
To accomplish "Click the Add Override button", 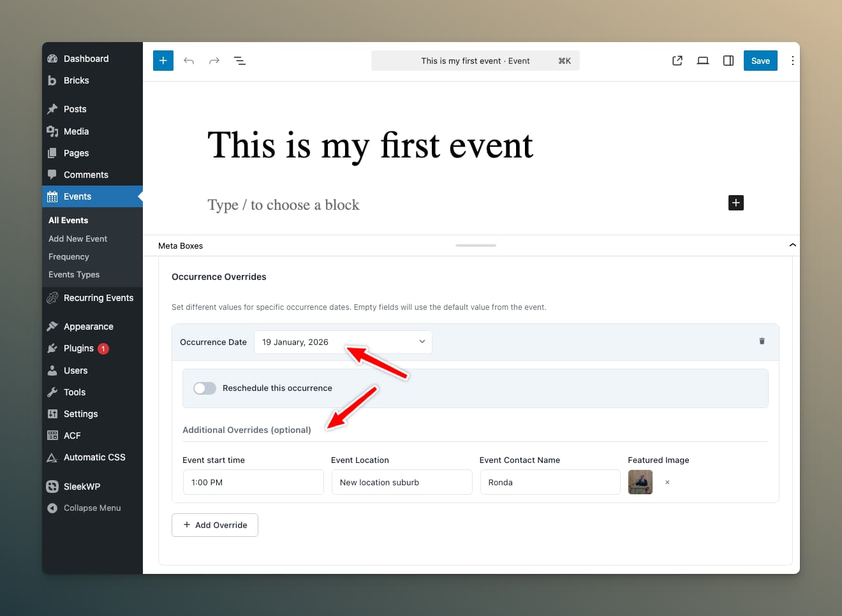I will tap(215, 525).
